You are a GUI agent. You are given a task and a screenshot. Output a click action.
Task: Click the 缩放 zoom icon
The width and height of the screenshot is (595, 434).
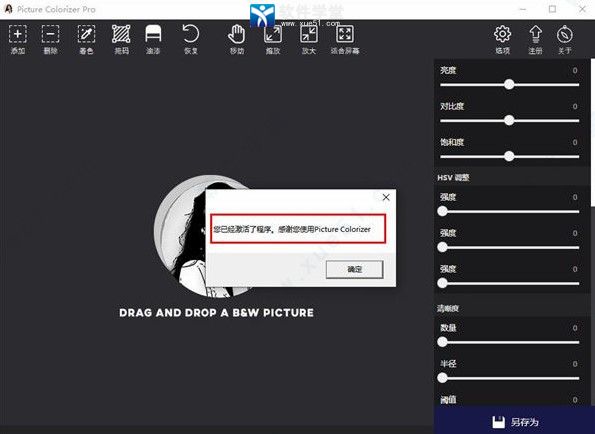[273, 34]
